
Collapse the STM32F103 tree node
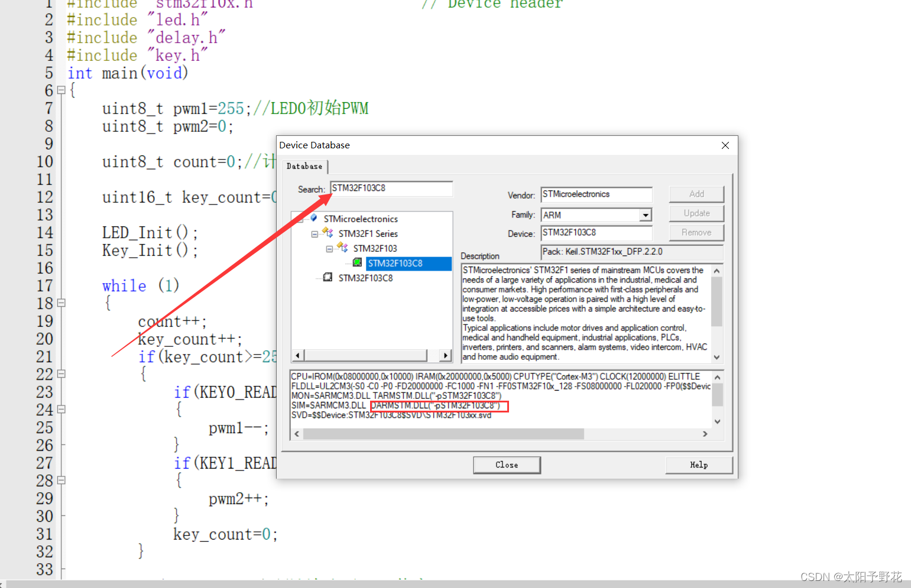[x=329, y=249]
